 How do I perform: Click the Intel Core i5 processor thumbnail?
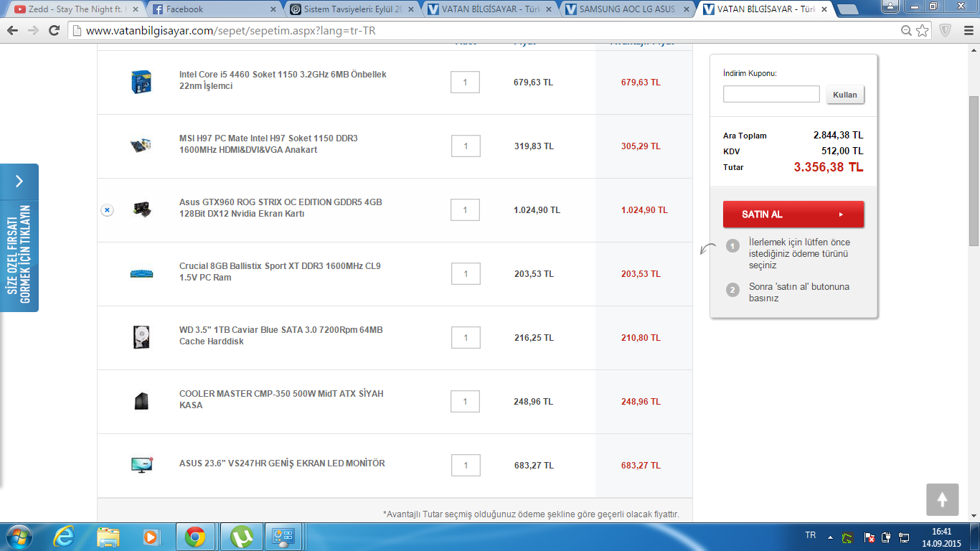[x=141, y=82]
